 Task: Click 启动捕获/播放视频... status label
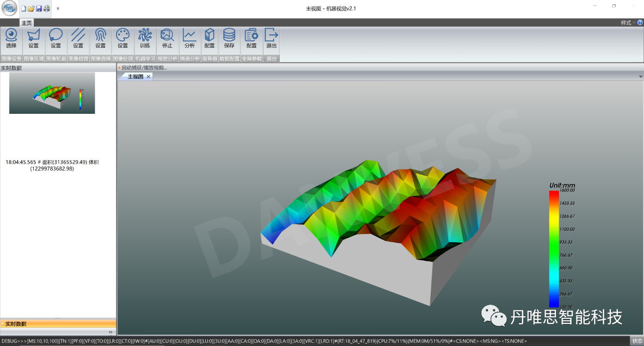[144, 67]
